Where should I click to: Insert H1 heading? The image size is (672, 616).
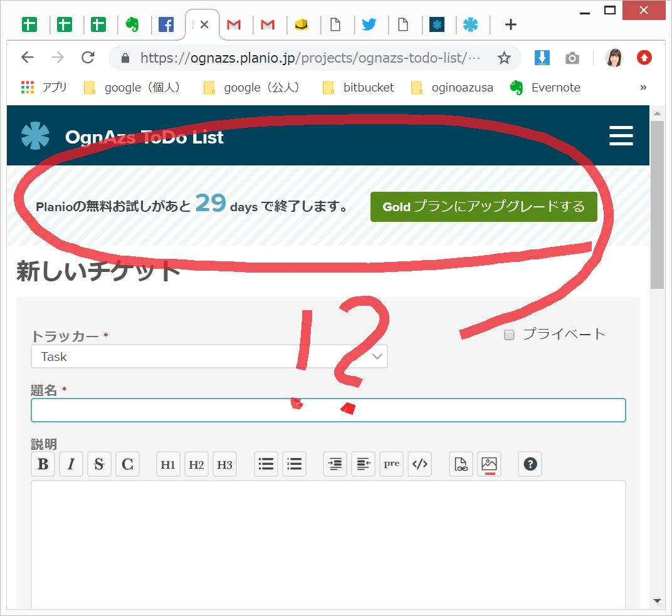pos(168,464)
